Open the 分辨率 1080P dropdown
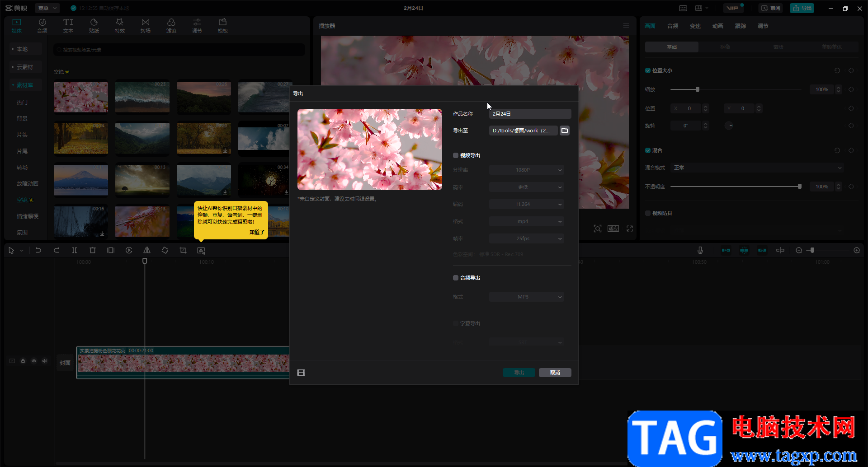This screenshot has height=467, width=868. [527, 170]
